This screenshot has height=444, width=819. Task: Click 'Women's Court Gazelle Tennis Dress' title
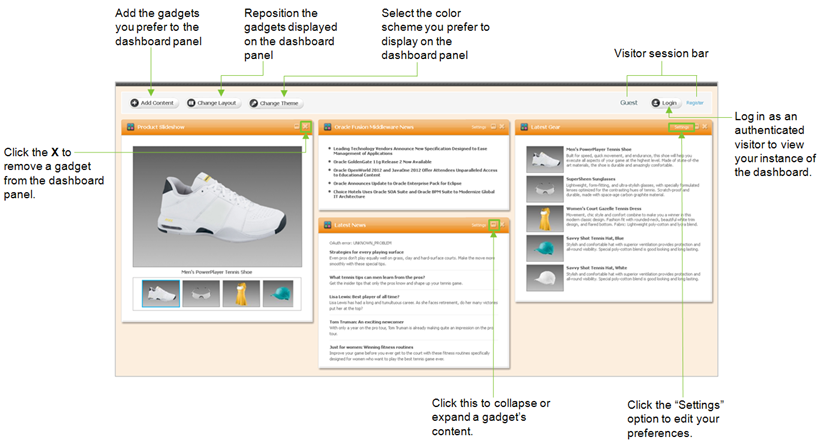point(604,208)
